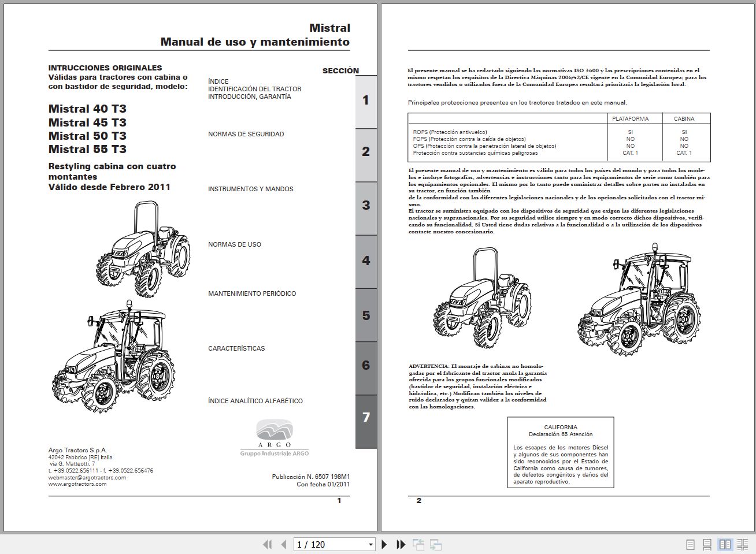Click the Mistral 40 T3 model text
The image size is (756, 554).
pyautogui.click(x=87, y=109)
